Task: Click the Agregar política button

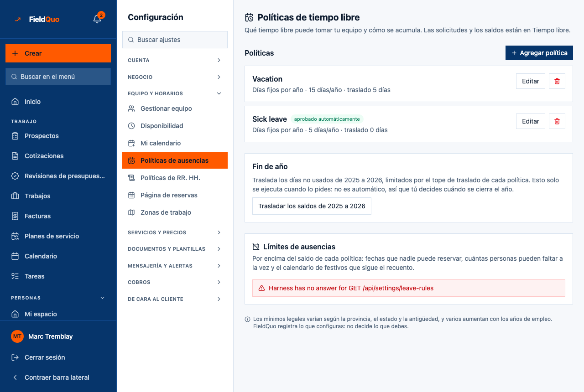Action: point(539,53)
